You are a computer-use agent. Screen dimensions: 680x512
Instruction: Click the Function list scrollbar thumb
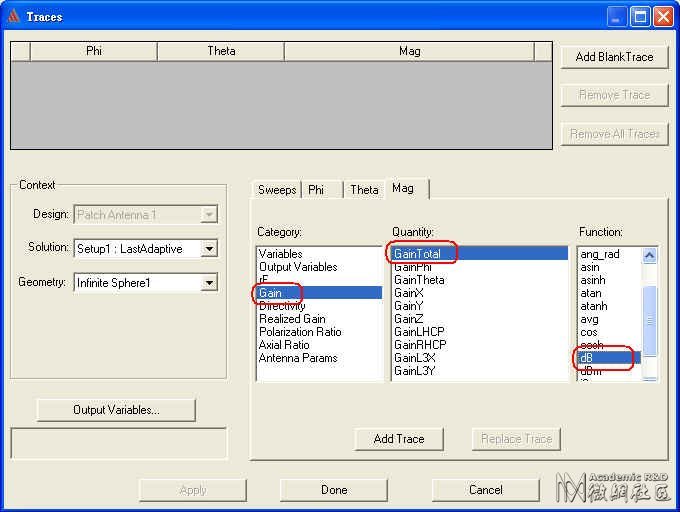point(649,321)
